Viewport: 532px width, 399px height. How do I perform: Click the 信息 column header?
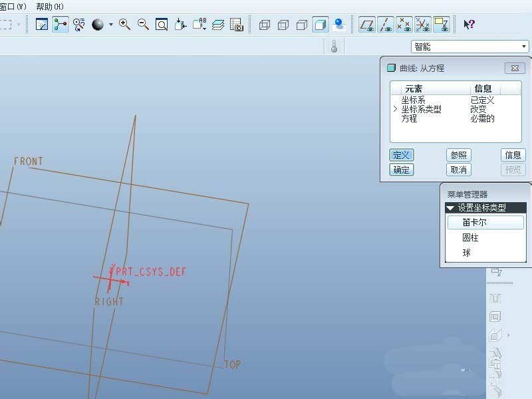click(x=483, y=88)
